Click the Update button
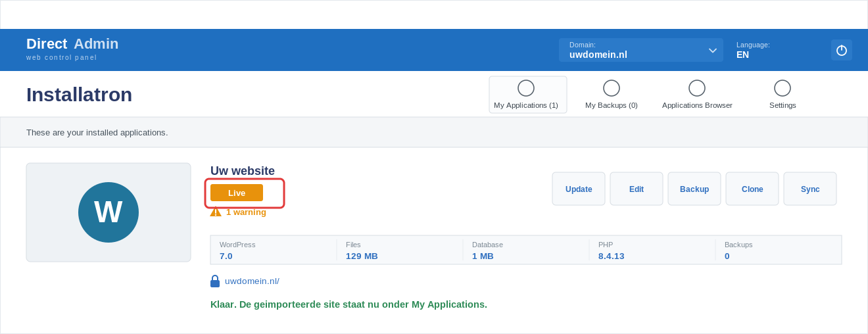The image size is (868, 334). (x=579, y=189)
